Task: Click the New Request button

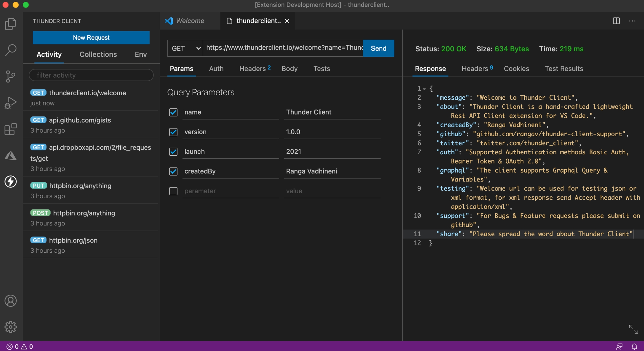Action: click(x=91, y=37)
